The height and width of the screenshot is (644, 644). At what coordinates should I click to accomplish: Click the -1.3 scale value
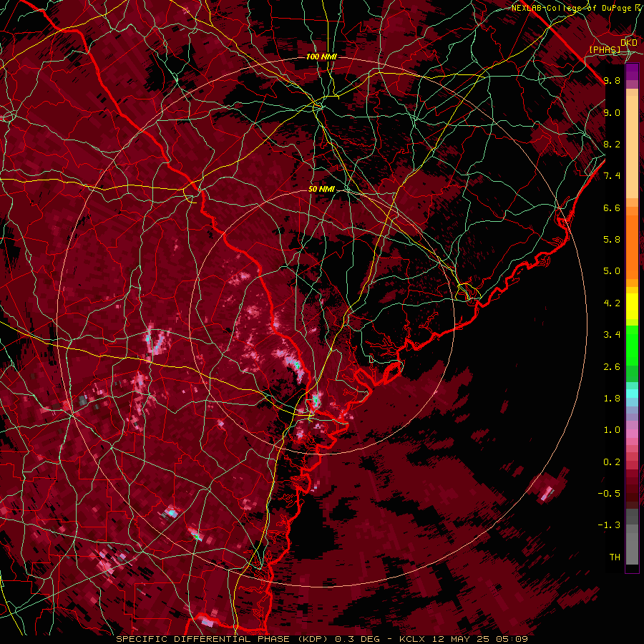tap(609, 525)
